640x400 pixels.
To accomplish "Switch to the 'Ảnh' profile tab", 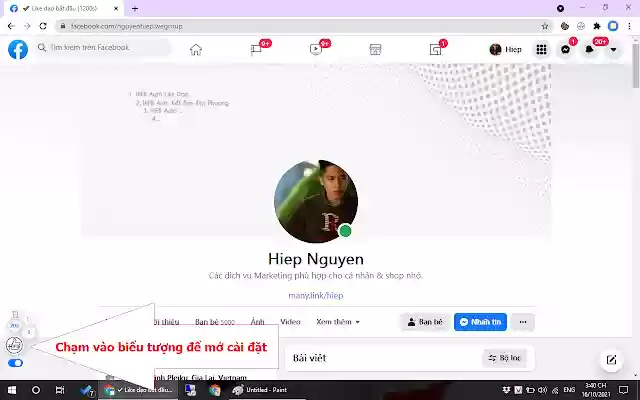I will pyautogui.click(x=258, y=322).
